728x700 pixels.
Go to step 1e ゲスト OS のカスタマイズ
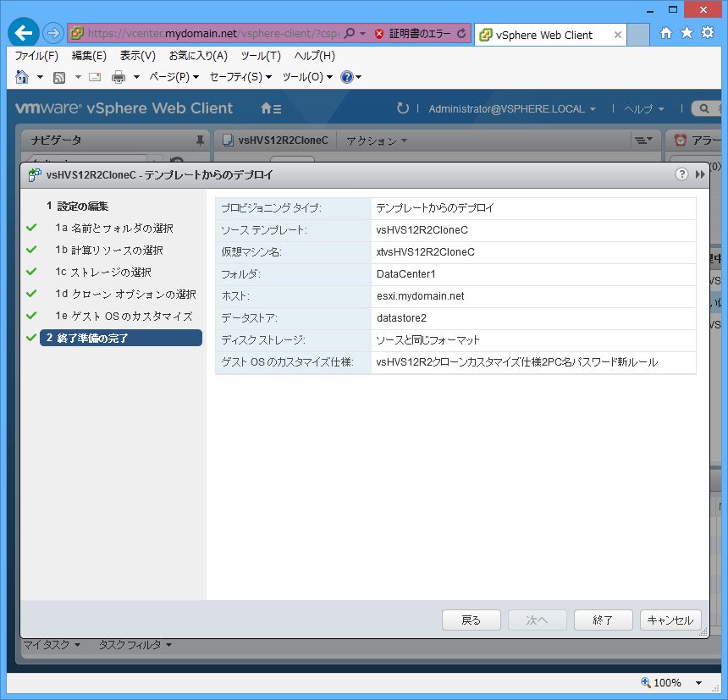(124, 316)
